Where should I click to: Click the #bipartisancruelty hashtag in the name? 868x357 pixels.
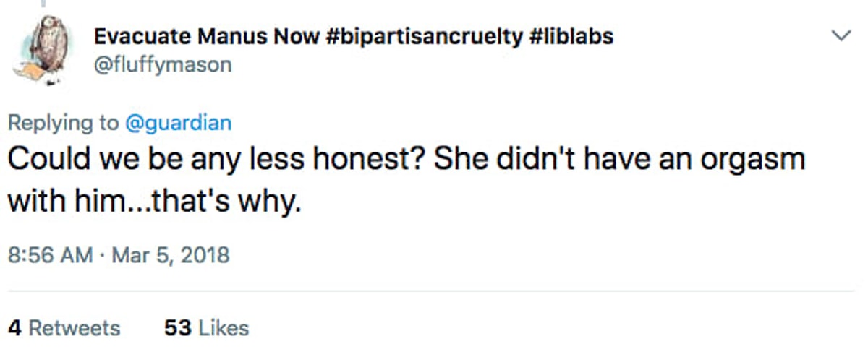tap(430, 36)
